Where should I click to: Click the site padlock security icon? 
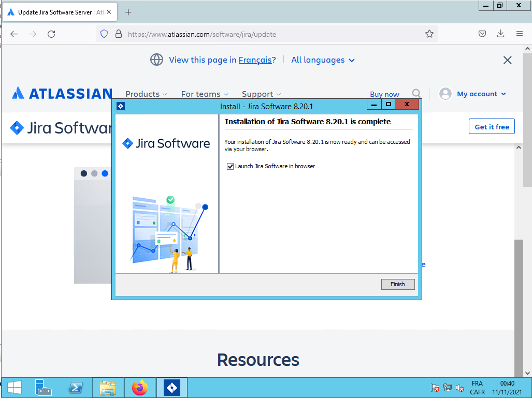tap(119, 34)
